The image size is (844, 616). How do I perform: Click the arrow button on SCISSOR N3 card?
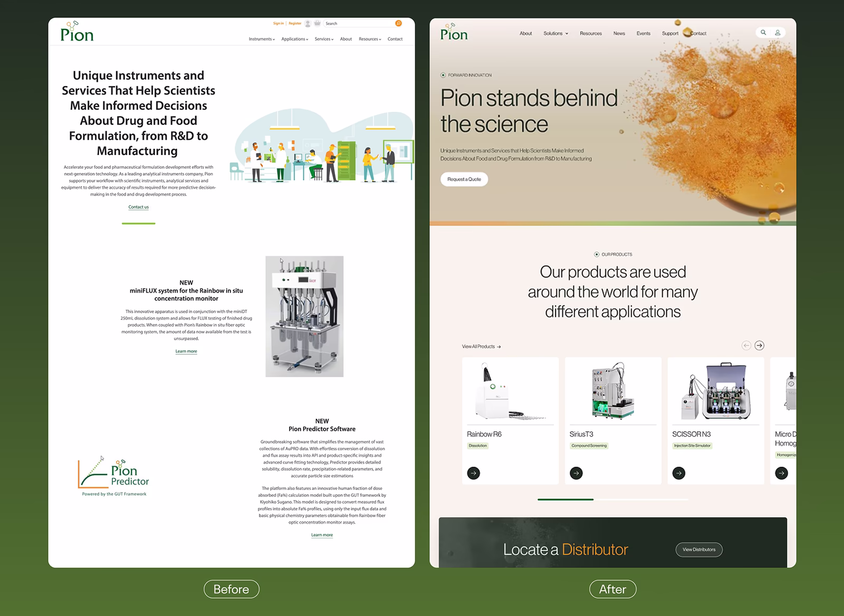tap(679, 473)
